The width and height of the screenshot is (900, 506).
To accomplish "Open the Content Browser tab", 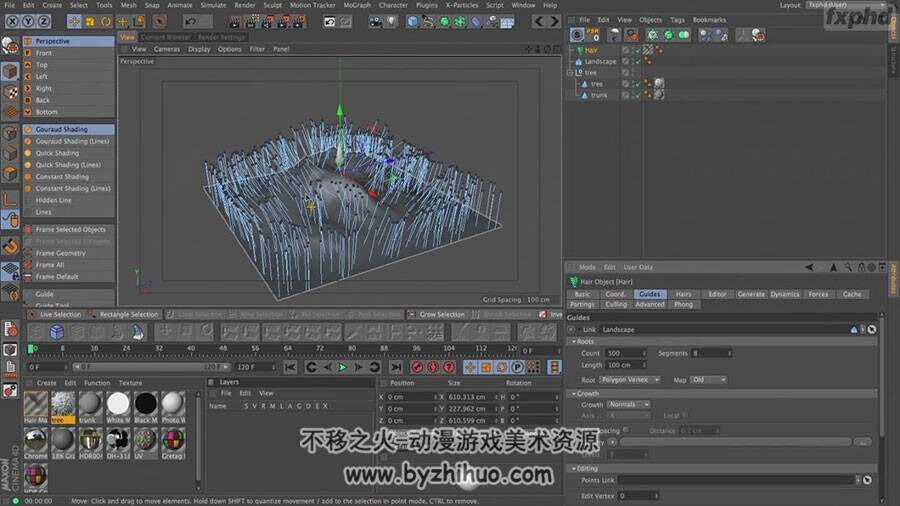I will [x=165, y=37].
